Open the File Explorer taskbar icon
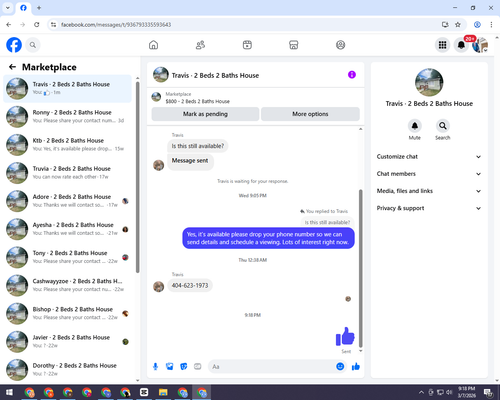Screen dimensions: 500x400 (x=163, y=392)
